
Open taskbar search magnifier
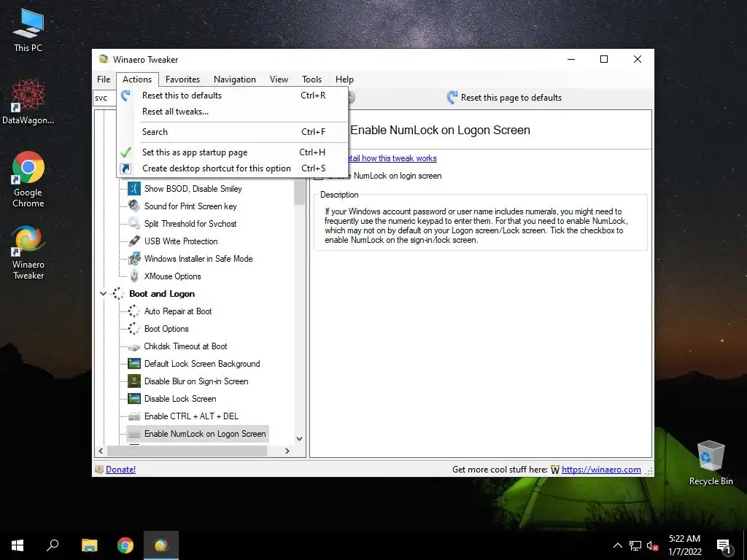click(x=53, y=545)
